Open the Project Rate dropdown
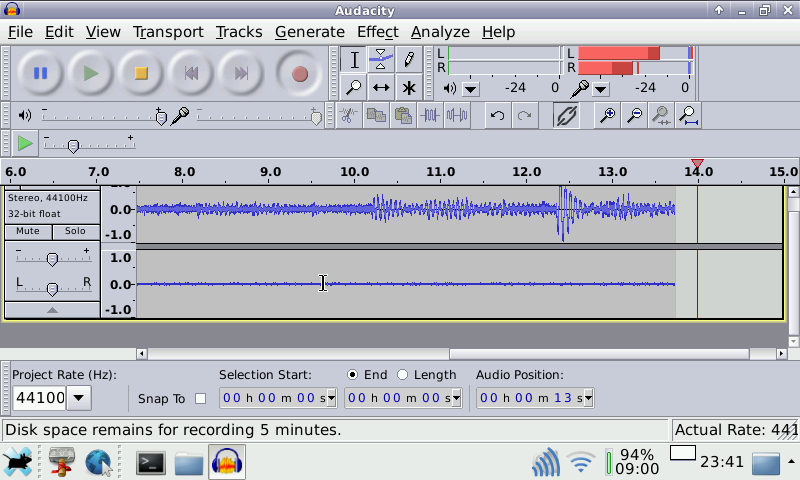The width and height of the screenshot is (800, 480). 78,399
